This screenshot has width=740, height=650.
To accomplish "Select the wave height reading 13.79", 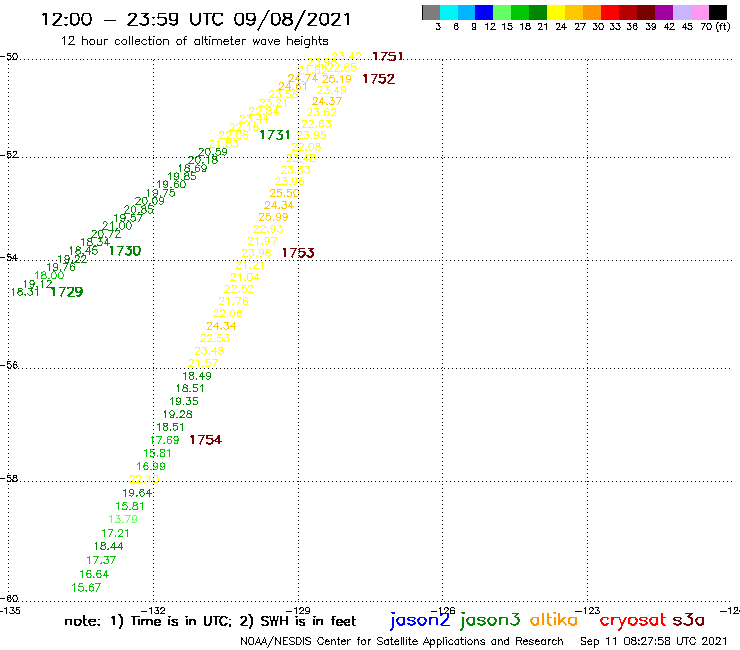I will click(x=123, y=519).
